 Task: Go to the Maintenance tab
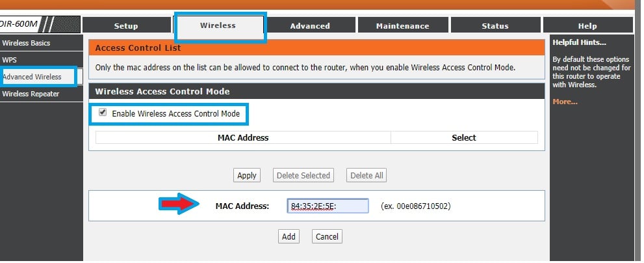pyautogui.click(x=402, y=26)
